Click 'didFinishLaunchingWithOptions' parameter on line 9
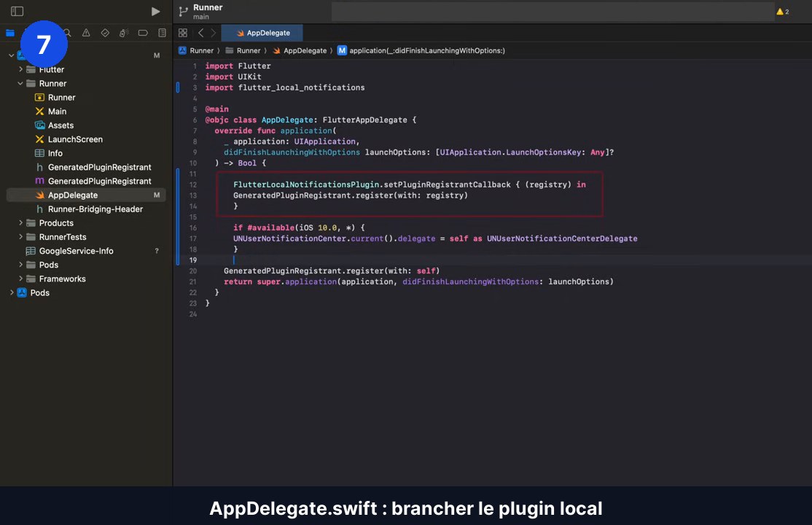Image resolution: width=812 pixels, height=525 pixels. click(x=292, y=152)
